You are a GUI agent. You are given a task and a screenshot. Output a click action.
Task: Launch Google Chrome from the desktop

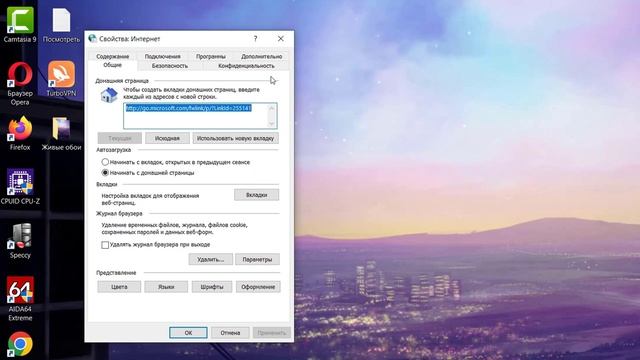click(20, 344)
